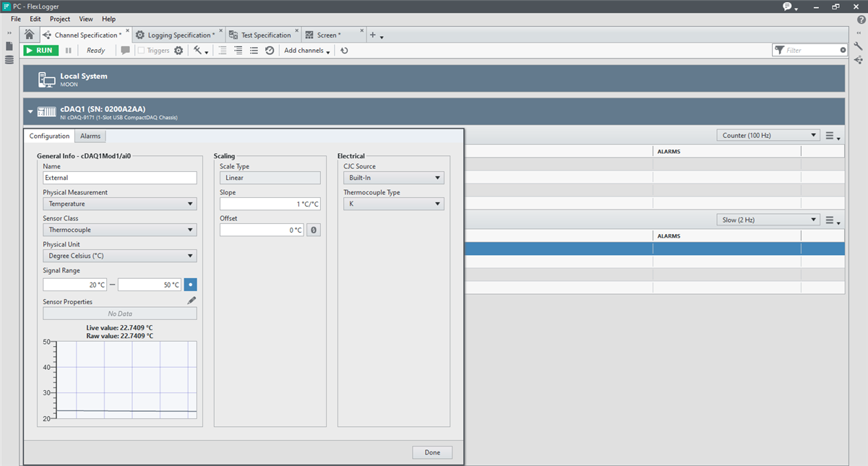The width and height of the screenshot is (868, 466).
Task: Click the green RUN button
Action: (x=40, y=51)
